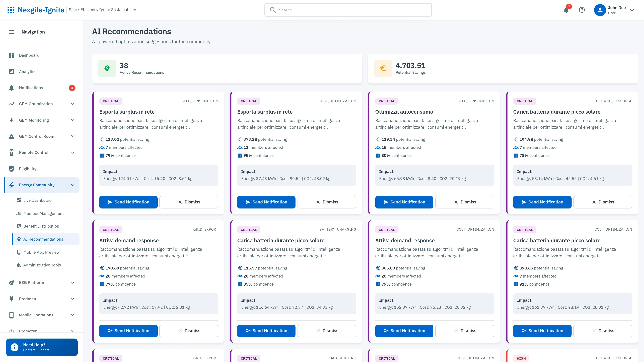Open Administrative Tools
Image resolution: width=644 pixels, height=362 pixels.
(42, 265)
